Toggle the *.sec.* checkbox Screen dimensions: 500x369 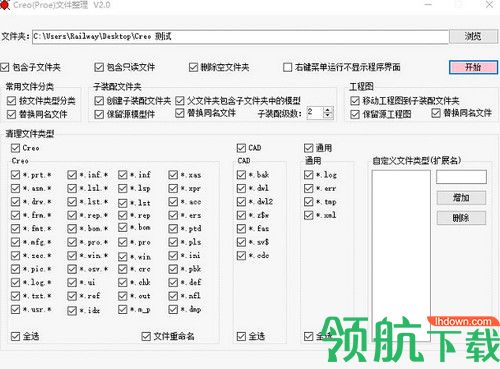pyautogui.click(x=15, y=255)
